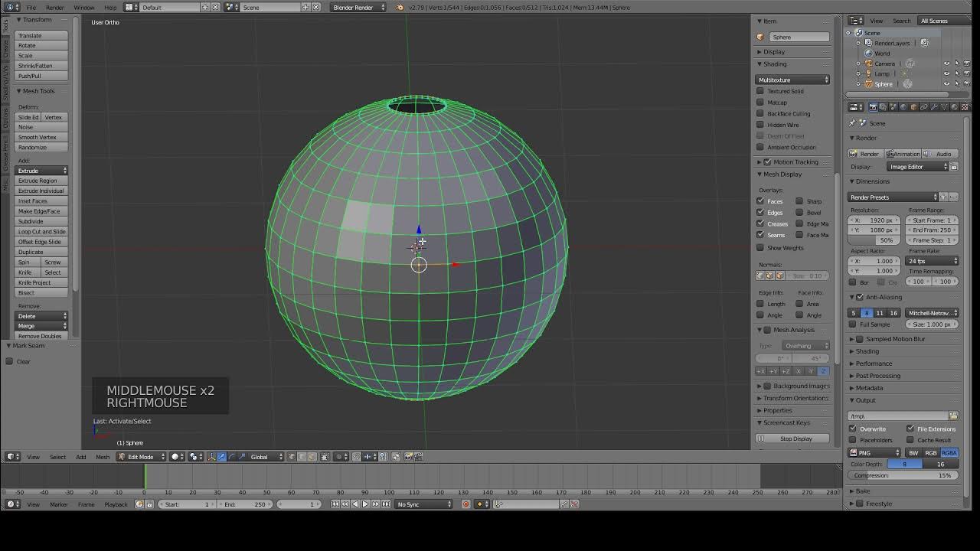Click the Remove Doubles button
This screenshot has height=551, width=980.
coord(42,336)
